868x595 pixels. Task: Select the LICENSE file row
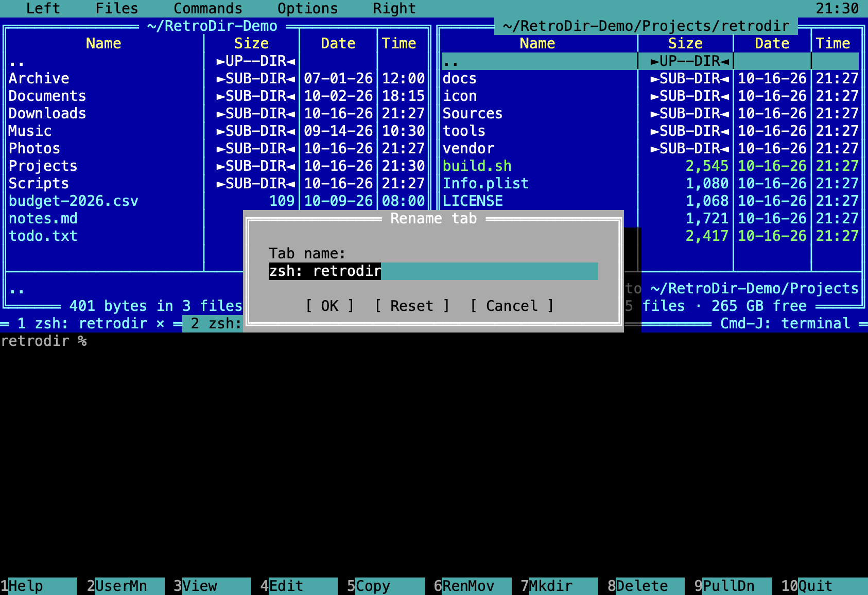coord(651,201)
